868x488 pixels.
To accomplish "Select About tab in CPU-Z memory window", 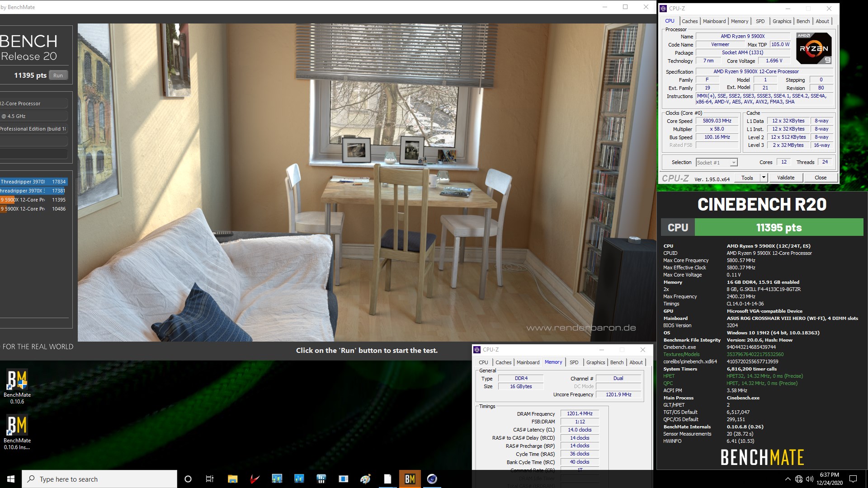I will 636,362.
